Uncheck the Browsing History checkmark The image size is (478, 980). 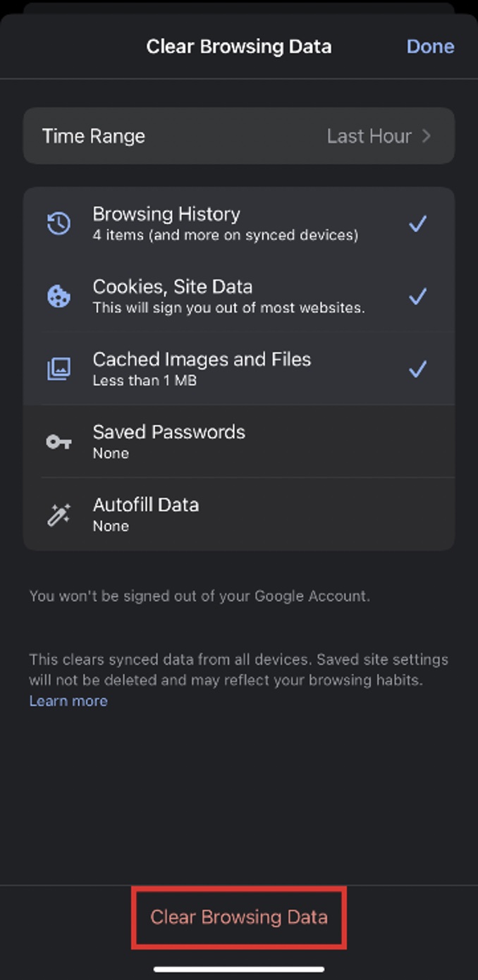pyautogui.click(x=417, y=224)
